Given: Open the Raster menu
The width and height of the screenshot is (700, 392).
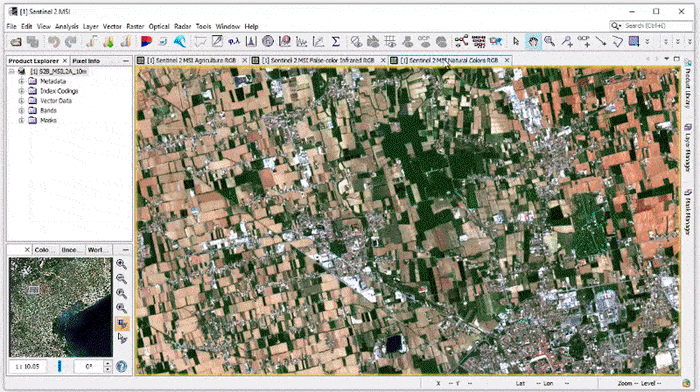Looking at the screenshot, I should [x=135, y=26].
